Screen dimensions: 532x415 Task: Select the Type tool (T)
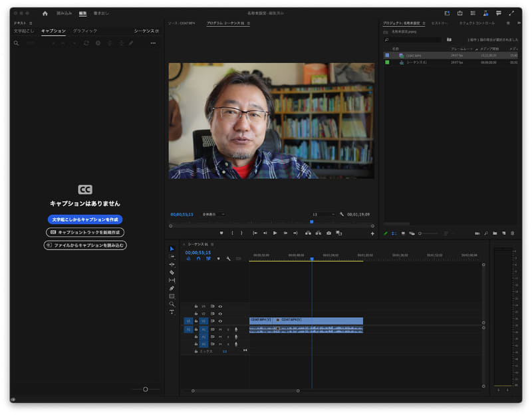coord(172,312)
